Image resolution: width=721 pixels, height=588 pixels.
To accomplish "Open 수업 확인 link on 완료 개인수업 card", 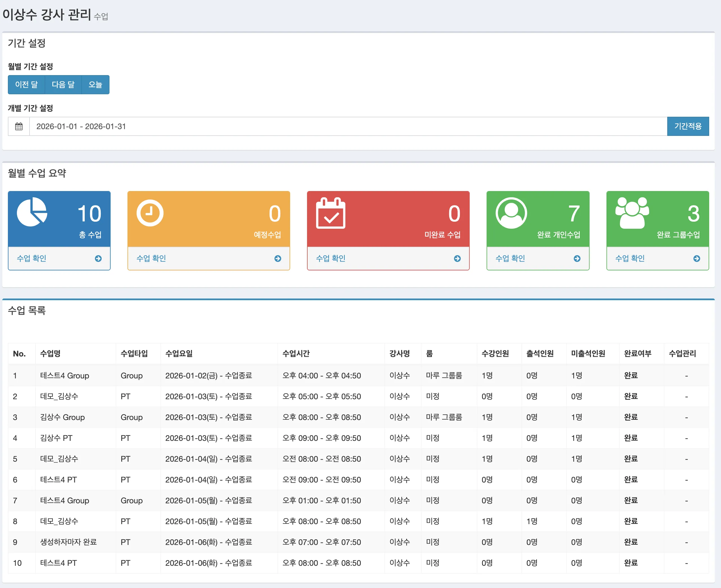I will [x=510, y=259].
